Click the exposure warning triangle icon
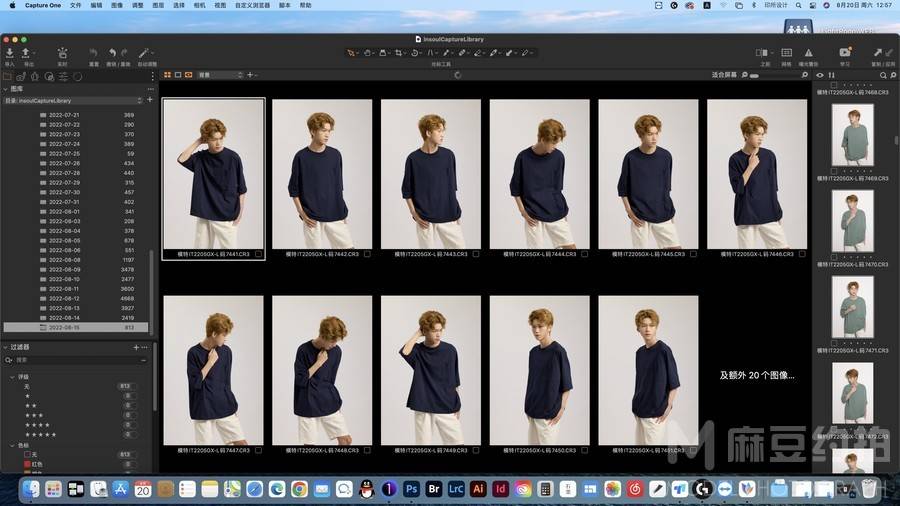 tap(808, 53)
